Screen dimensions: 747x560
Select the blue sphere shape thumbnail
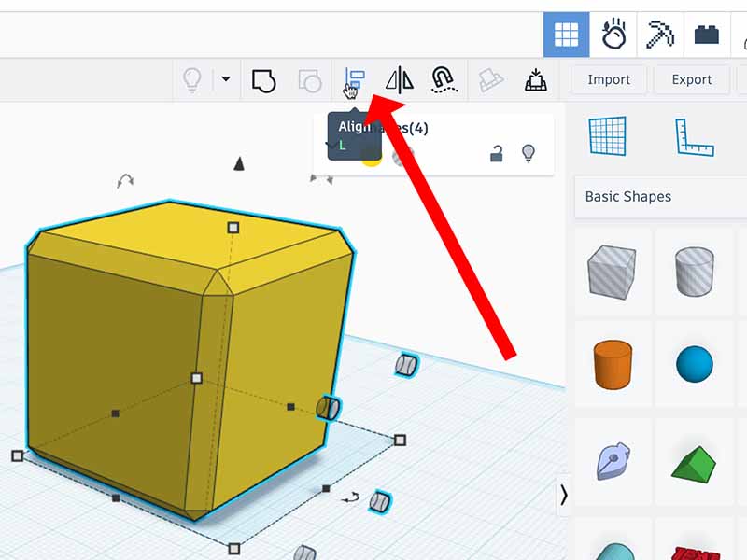click(694, 363)
